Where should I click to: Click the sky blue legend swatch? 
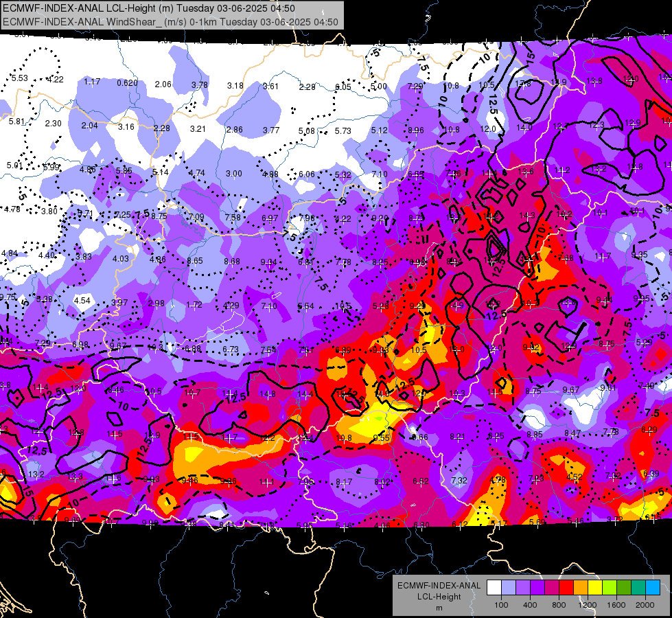click(653, 588)
